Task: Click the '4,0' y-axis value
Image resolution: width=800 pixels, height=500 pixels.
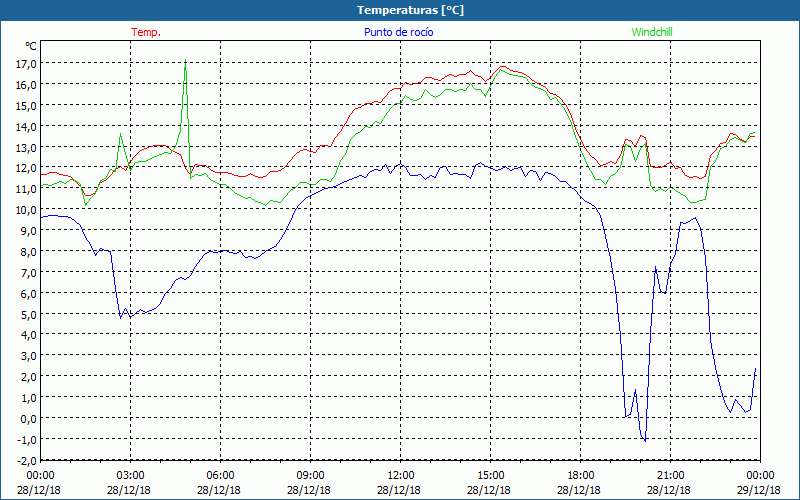Action: 28,335
